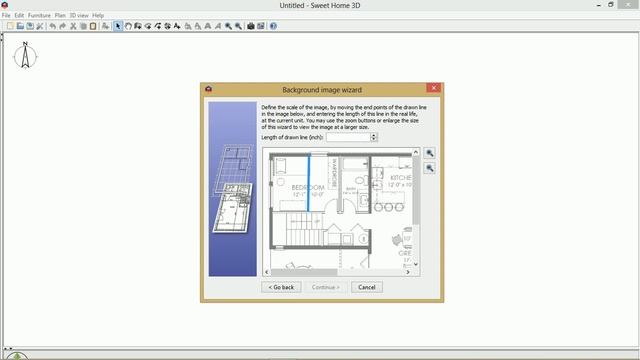Viewport: 640px width, 360px height.
Task: Click the Paste clipboard icon
Action: coord(93,26)
